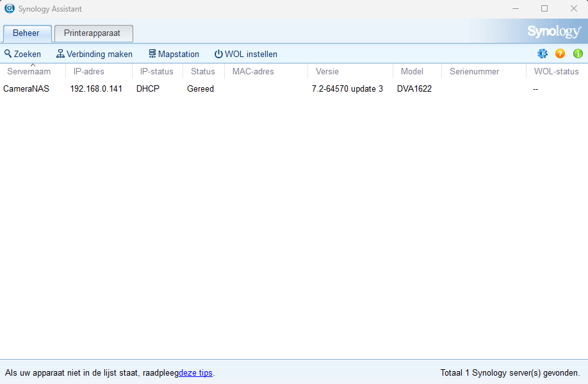Minimize the Synology Assistant window
Image resolution: width=588 pixels, height=384 pixels.
point(516,8)
